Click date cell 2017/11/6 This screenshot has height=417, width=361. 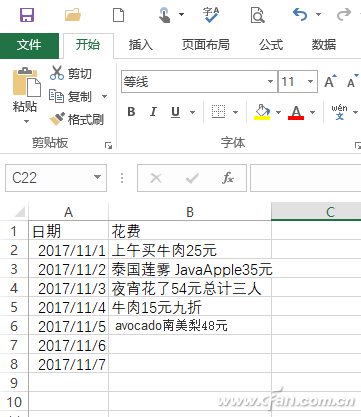coord(68,345)
